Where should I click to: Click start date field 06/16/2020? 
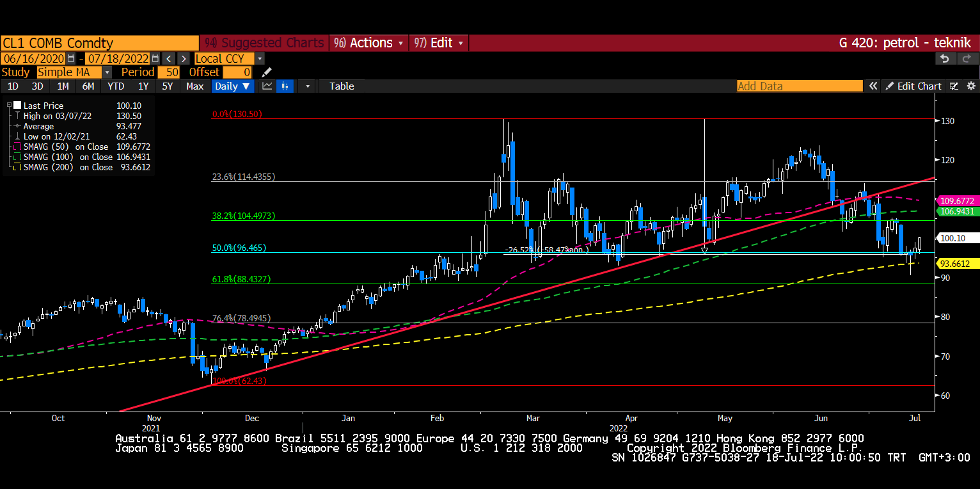(34, 58)
